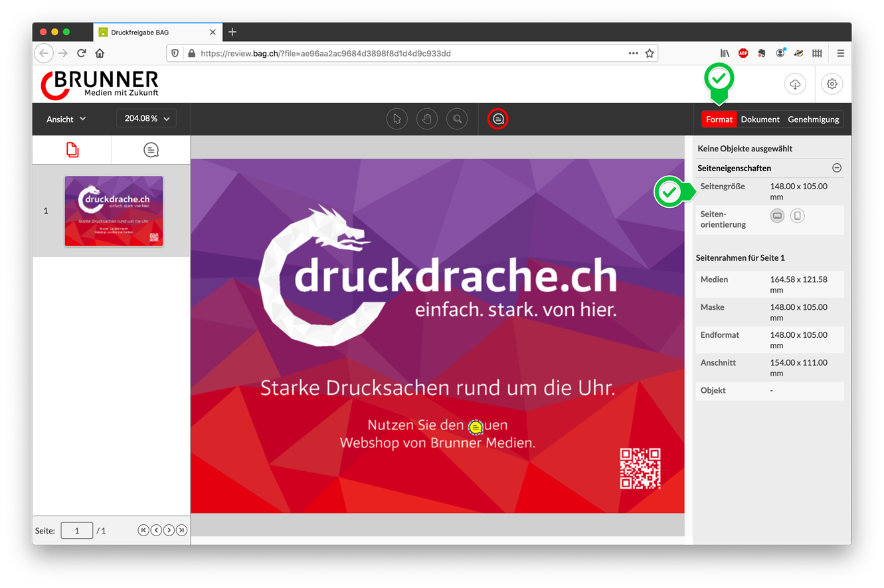
Task: Go to the previous page
Action: (x=156, y=530)
